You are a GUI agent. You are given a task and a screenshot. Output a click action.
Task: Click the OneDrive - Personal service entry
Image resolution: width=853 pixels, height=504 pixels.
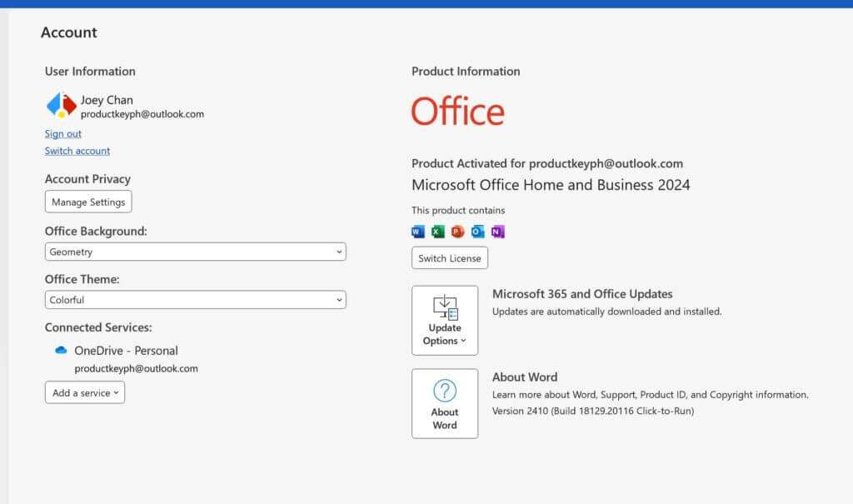click(127, 351)
